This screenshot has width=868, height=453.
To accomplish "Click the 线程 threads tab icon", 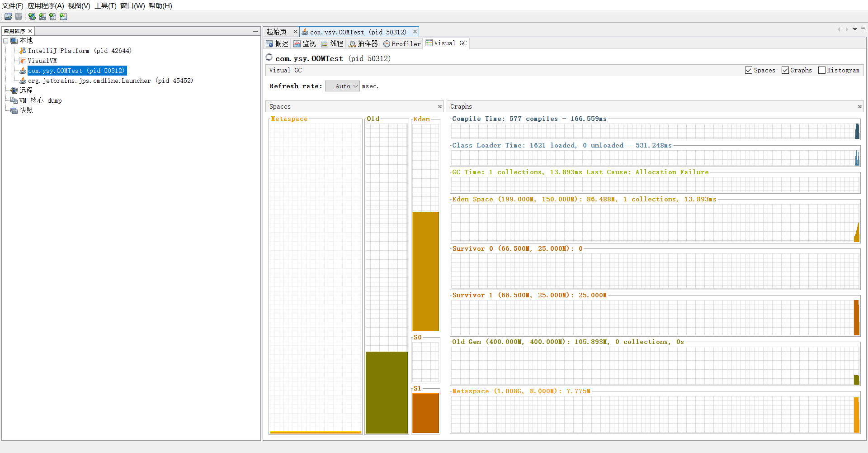I will (325, 44).
